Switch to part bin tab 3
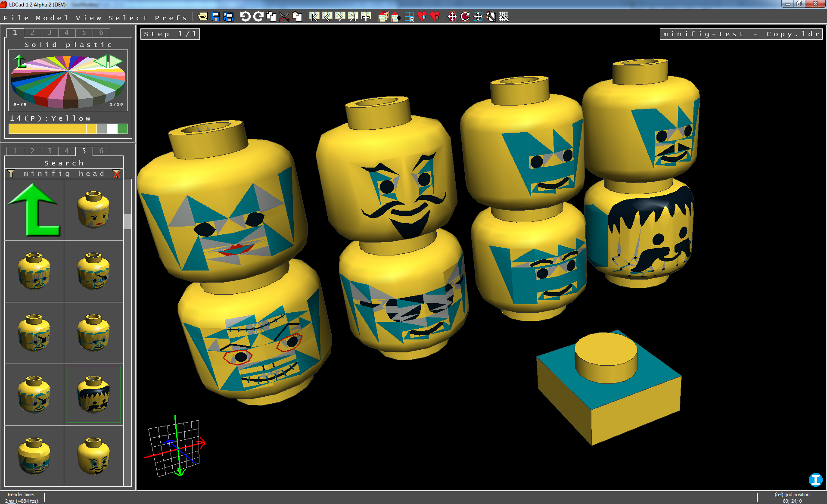Viewport: 827px width, 504px height. [50, 151]
